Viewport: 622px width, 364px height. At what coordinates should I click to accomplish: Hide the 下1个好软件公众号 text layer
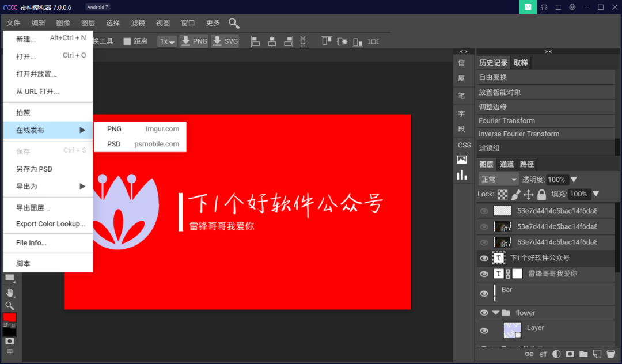(484, 258)
